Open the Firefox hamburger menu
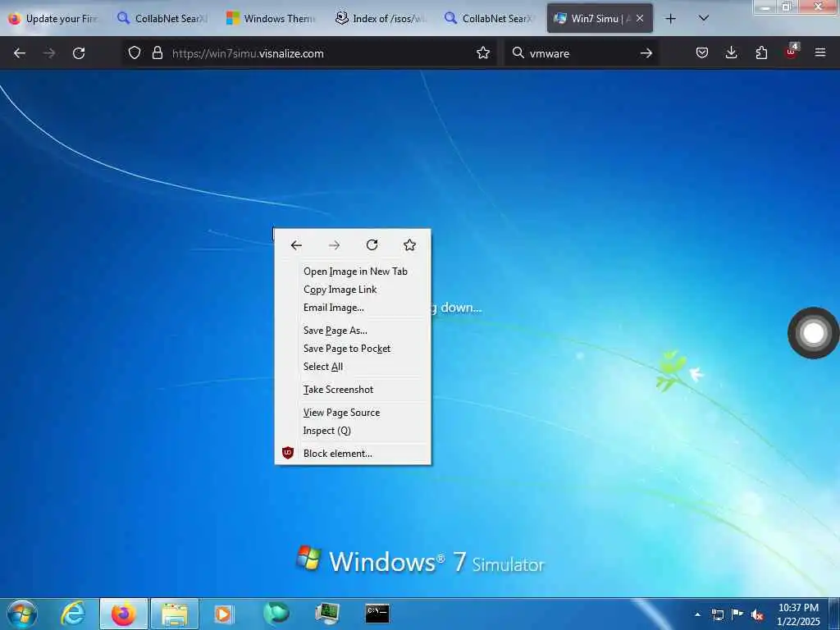Screen dimensions: 840x630 coord(819,52)
